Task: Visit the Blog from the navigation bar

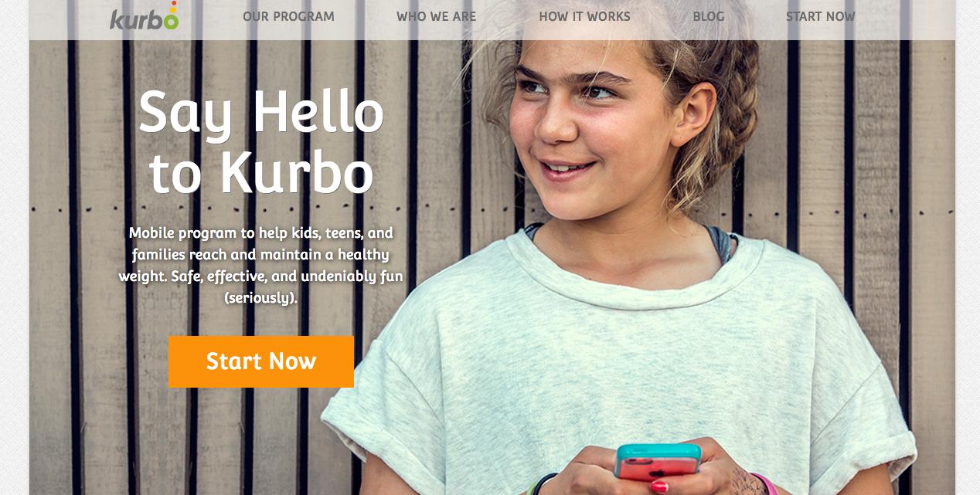Action: tap(709, 16)
